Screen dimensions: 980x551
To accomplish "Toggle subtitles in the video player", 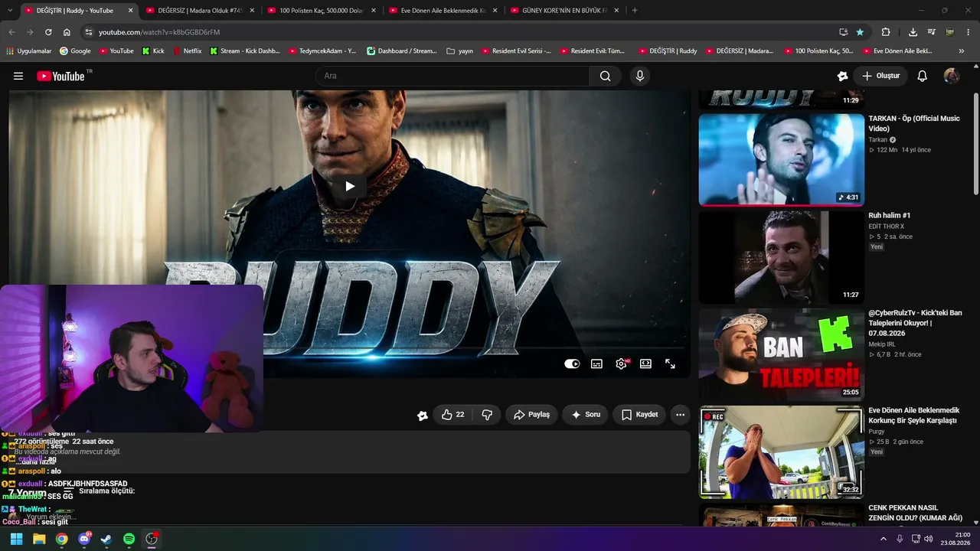I will [596, 364].
